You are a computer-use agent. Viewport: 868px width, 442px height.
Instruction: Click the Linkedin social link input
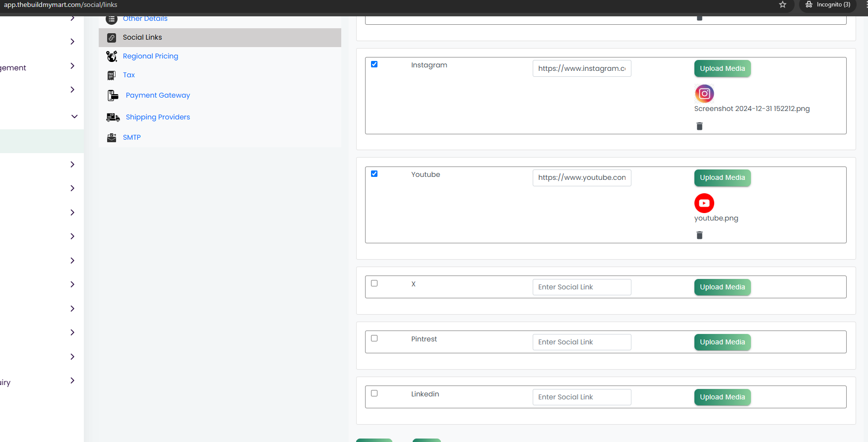[x=582, y=397]
